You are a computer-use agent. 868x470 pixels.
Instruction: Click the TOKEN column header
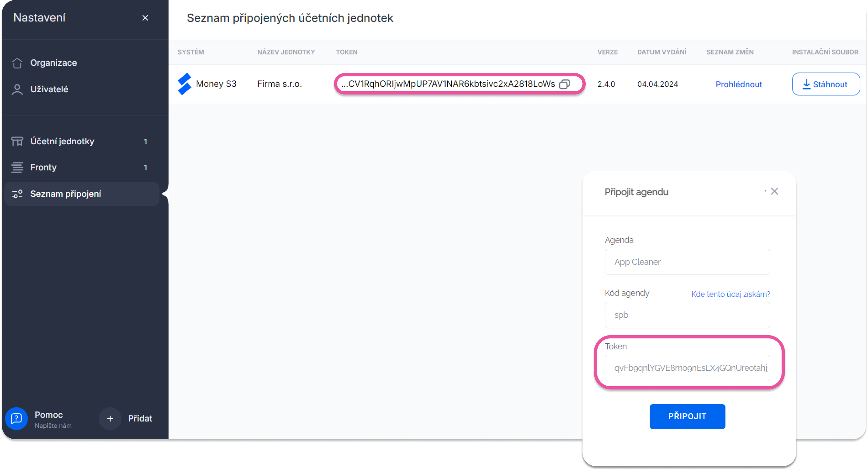coord(346,52)
